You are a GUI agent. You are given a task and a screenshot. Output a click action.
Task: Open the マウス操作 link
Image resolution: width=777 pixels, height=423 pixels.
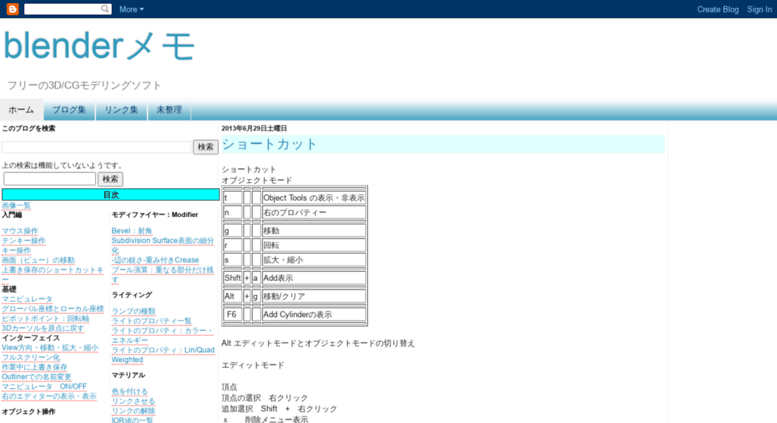20,231
